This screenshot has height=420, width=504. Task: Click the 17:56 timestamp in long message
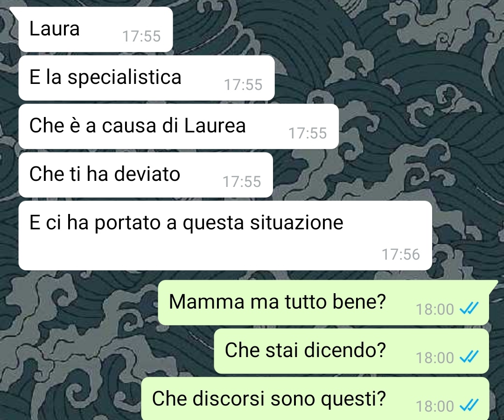(401, 255)
